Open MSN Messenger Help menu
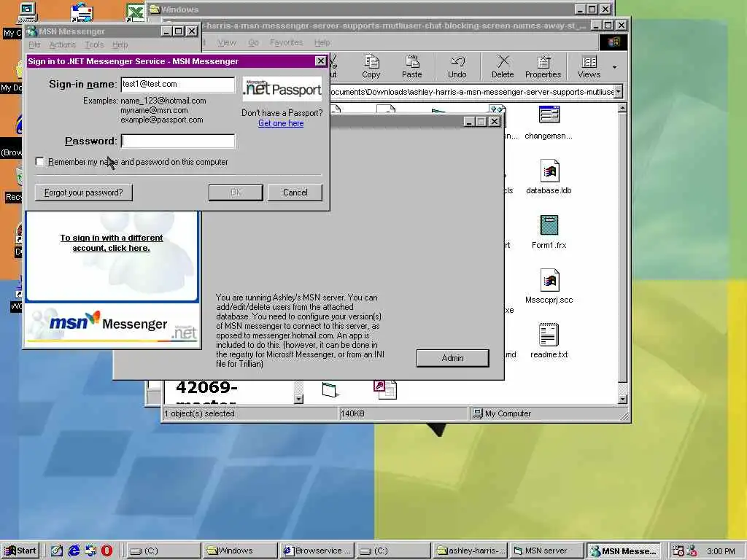Image resolution: width=747 pixels, height=560 pixels. tap(120, 44)
